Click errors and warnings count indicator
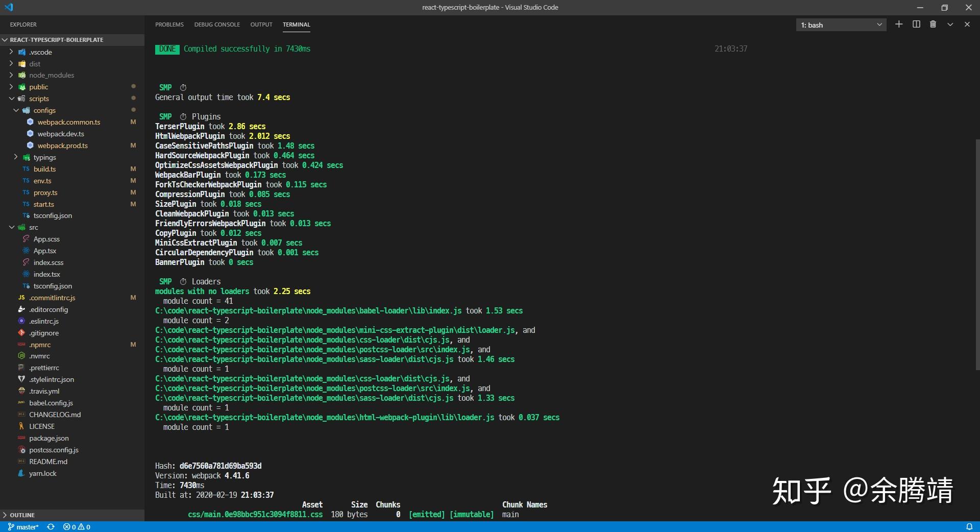 (77, 527)
